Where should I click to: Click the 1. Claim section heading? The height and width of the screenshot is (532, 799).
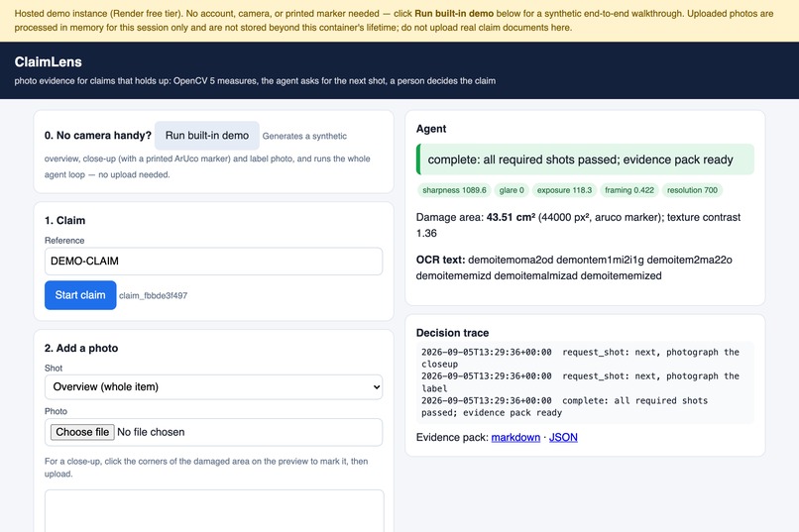tap(64, 221)
